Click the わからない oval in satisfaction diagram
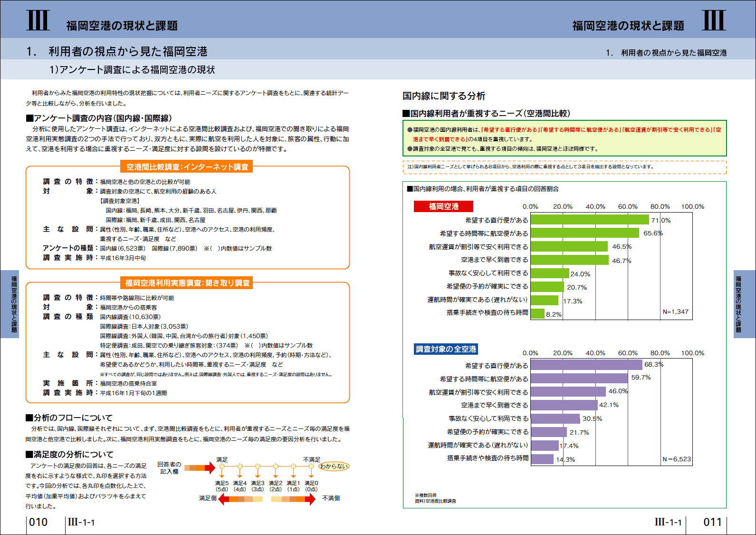The height and width of the screenshot is (535, 756). pyautogui.click(x=334, y=466)
